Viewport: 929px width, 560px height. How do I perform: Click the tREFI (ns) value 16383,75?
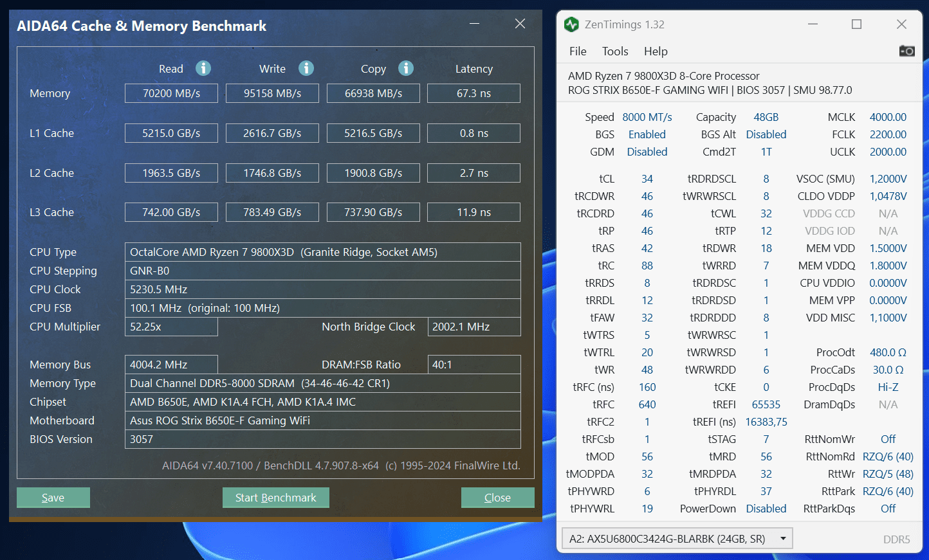point(766,422)
